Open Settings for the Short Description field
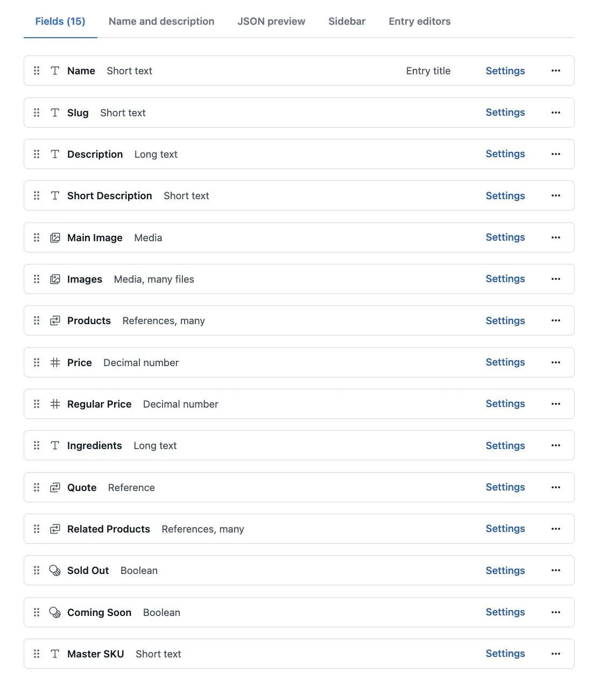 click(505, 195)
